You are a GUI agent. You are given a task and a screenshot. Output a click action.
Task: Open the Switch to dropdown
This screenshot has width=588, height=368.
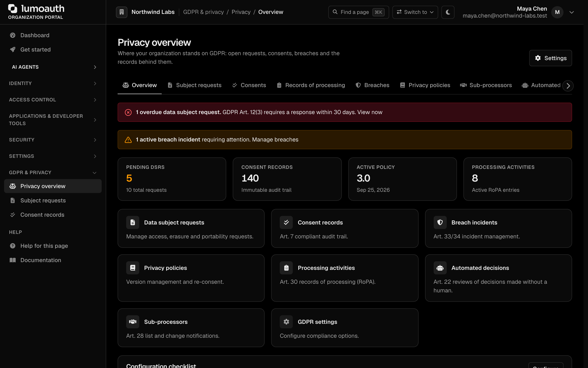[415, 12]
